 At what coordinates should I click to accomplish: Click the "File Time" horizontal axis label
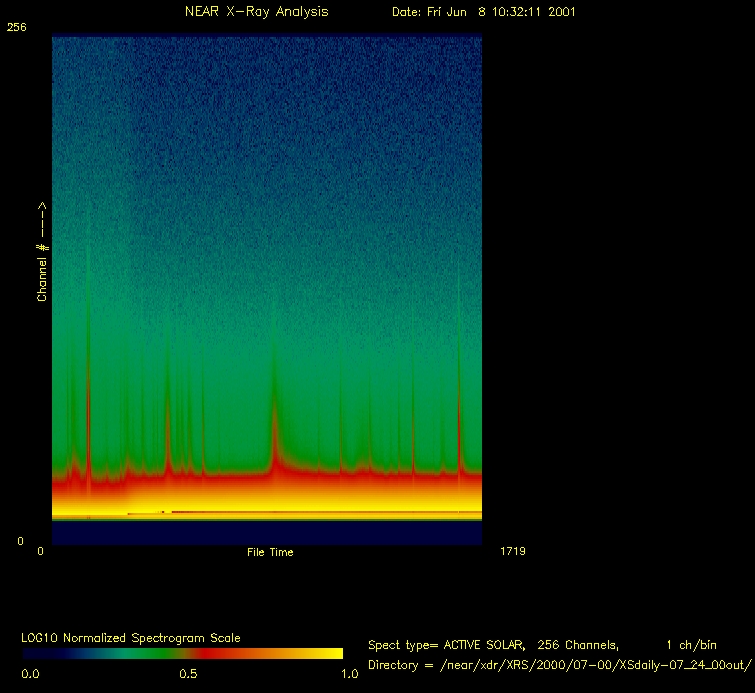coord(270,552)
